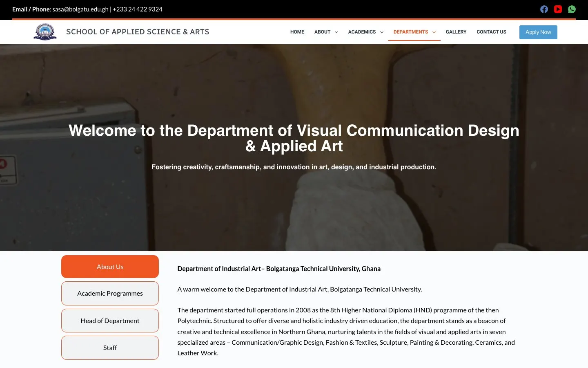Open the Facebook page icon
Screen dimensions: 588x368
(x=544, y=9)
